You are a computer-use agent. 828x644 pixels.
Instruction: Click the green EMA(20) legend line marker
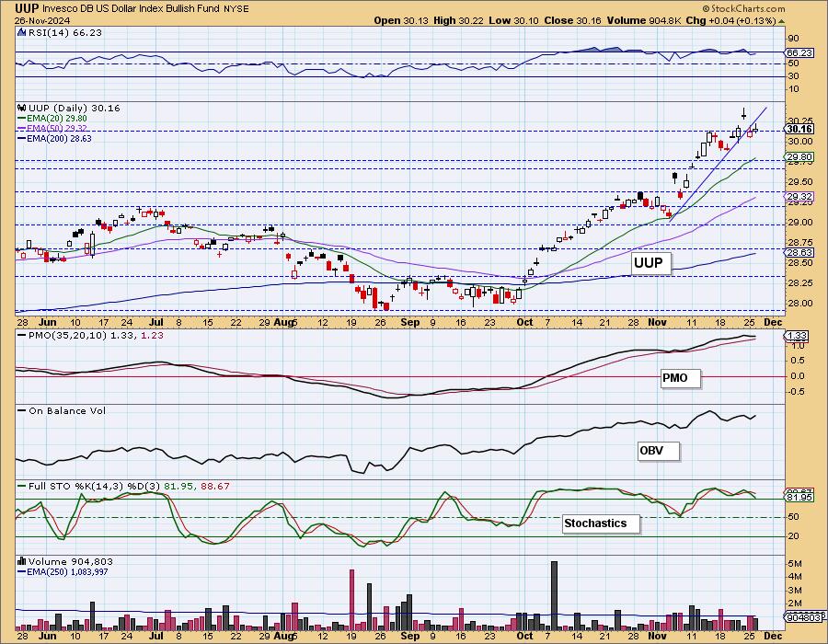pyautogui.click(x=22, y=119)
